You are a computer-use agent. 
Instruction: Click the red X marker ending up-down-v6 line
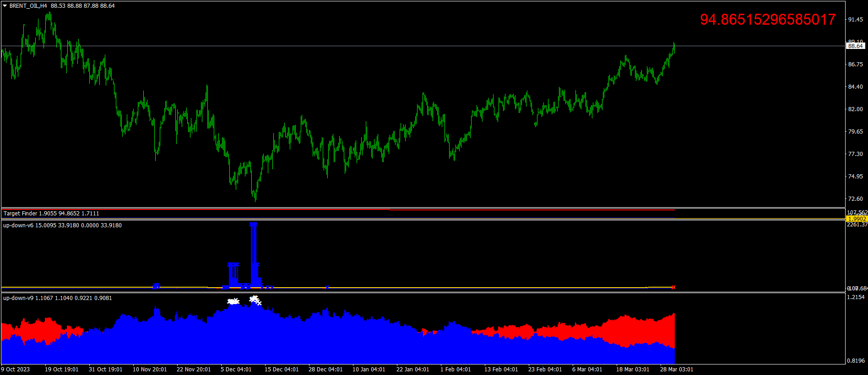tap(673, 287)
